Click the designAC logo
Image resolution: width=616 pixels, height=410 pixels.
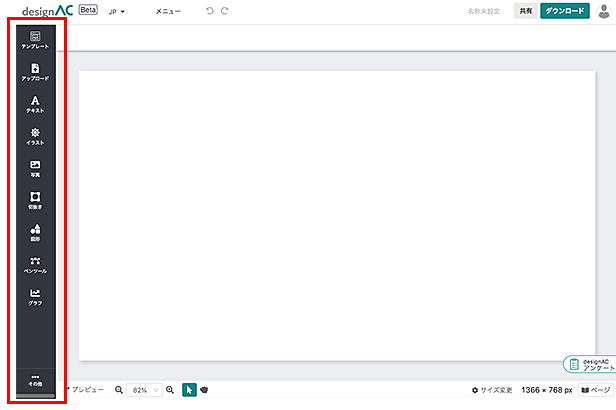[48, 11]
